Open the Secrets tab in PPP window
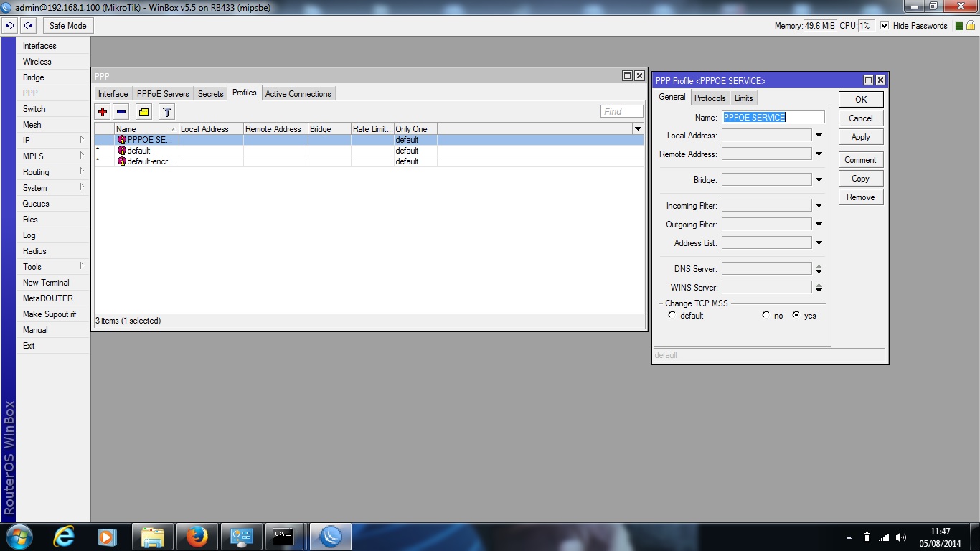Image resolution: width=980 pixels, height=551 pixels. [x=211, y=94]
